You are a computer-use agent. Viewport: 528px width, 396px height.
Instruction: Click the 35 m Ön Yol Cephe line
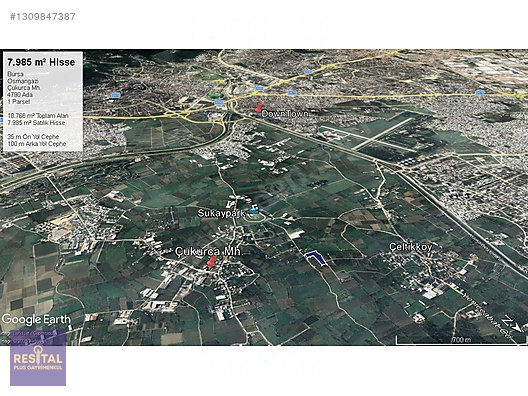click(x=33, y=137)
